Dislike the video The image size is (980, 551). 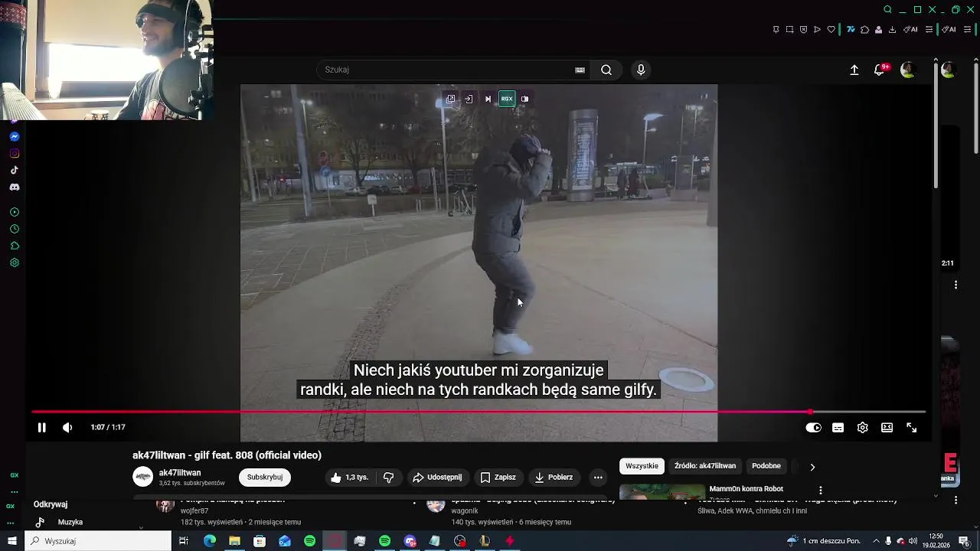coord(388,478)
